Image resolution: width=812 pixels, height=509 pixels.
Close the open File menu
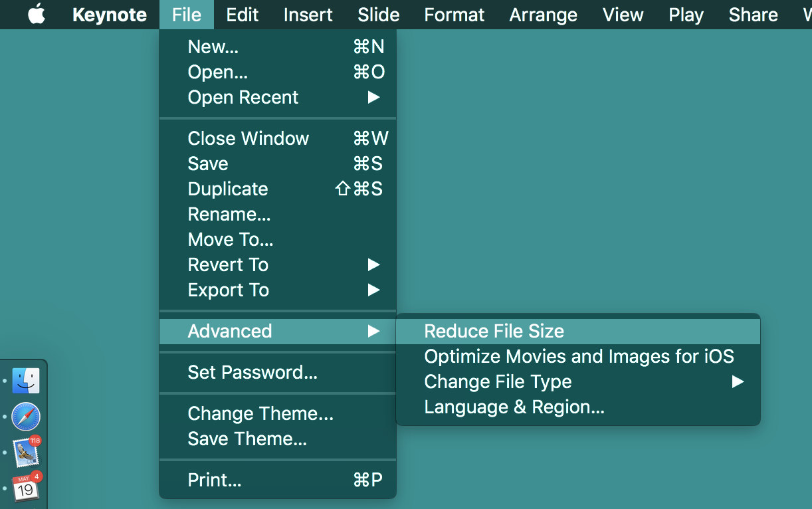(186, 15)
